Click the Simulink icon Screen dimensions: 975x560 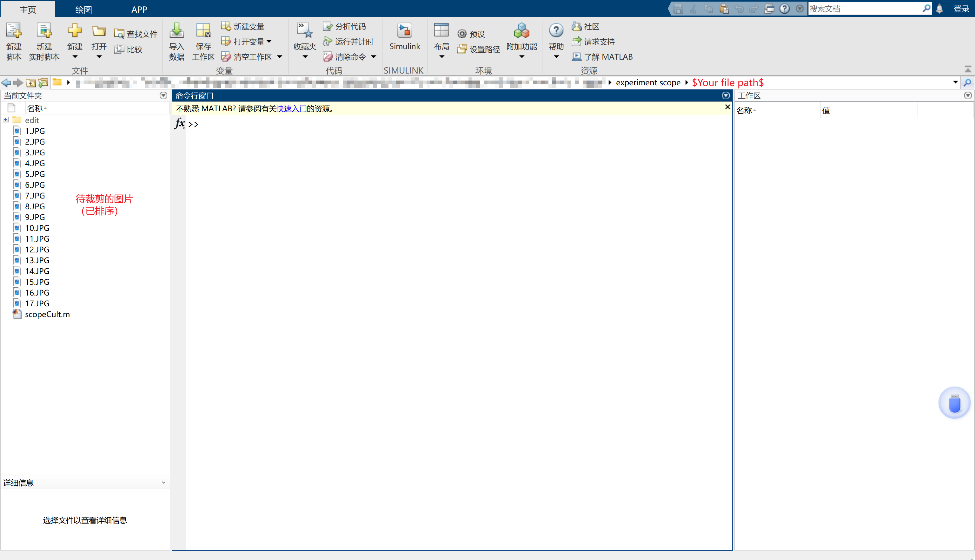pyautogui.click(x=404, y=31)
